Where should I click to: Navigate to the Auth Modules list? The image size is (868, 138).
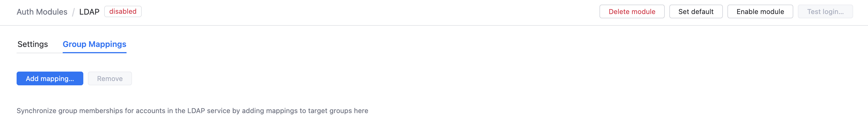tap(42, 12)
